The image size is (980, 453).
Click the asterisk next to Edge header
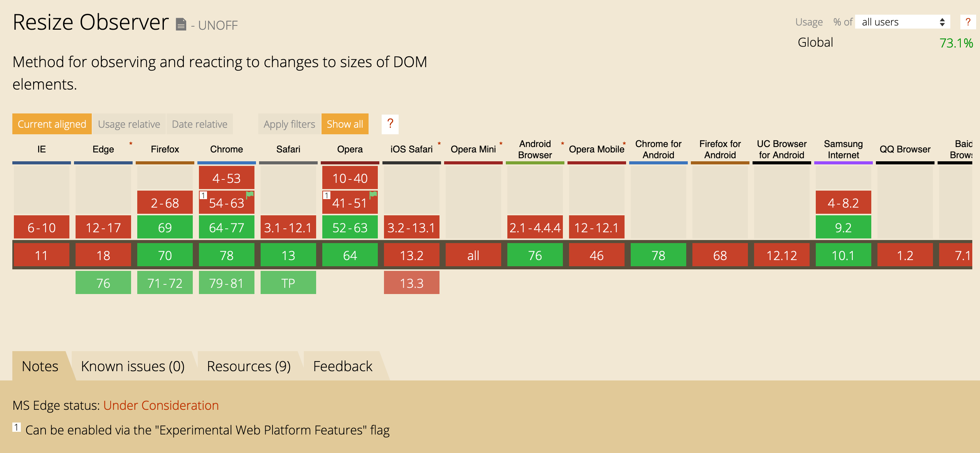tap(131, 144)
